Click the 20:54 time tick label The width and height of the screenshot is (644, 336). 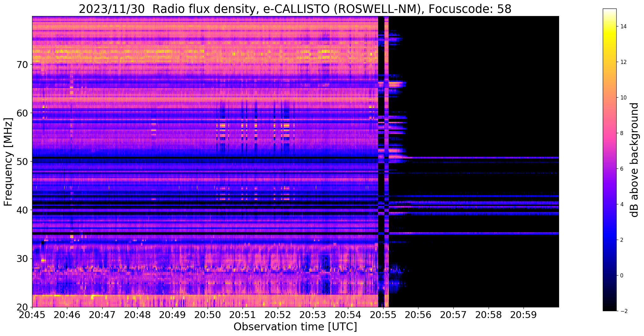point(348,315)
